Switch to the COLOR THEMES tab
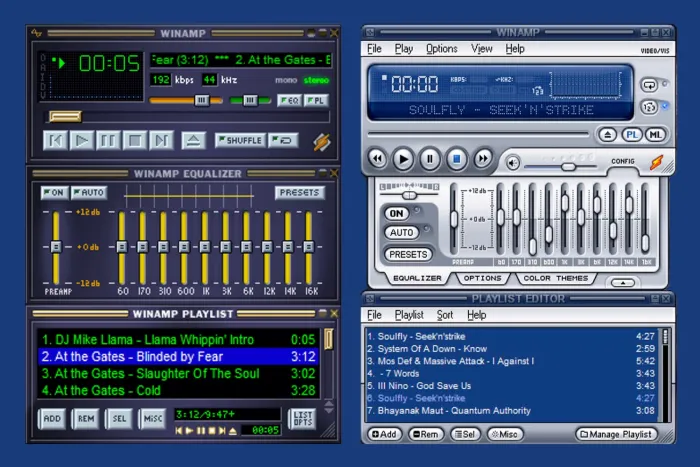Screen dimensions: 700x467 click(555, 278)
